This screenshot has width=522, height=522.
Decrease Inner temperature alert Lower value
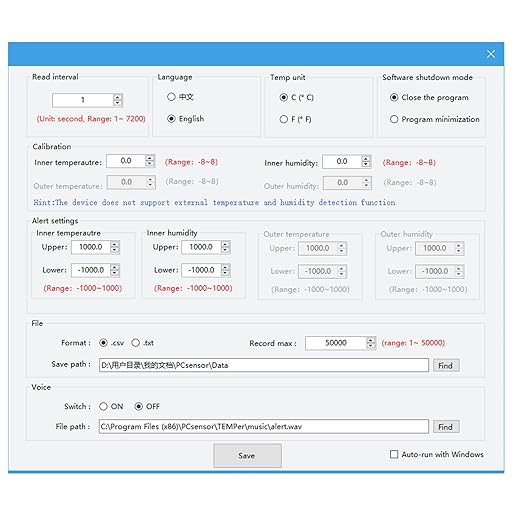(115, 273)
